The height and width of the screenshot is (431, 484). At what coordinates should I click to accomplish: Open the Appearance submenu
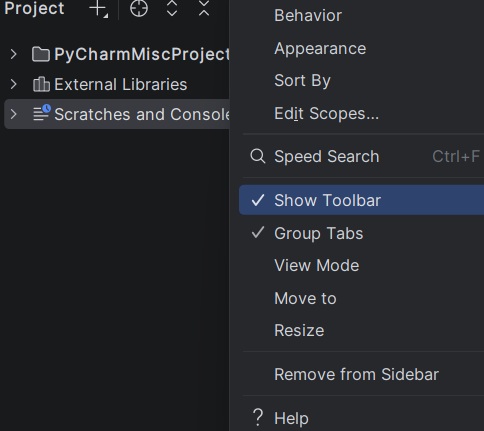pyautogui.click(x=361, y=49)
